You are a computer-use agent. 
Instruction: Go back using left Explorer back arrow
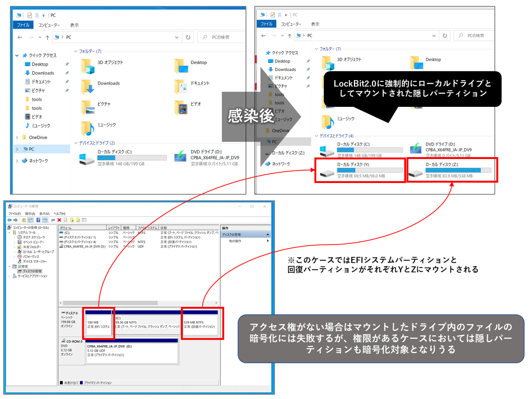point(20,37)
